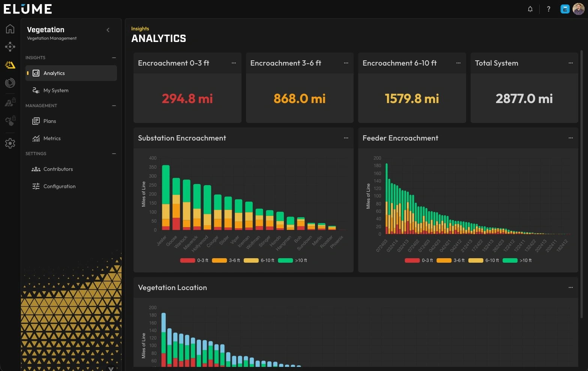Viewport: 588px width, 371px height.
Task: Open Total System card options menu
Action: click(x=570, y=63)
